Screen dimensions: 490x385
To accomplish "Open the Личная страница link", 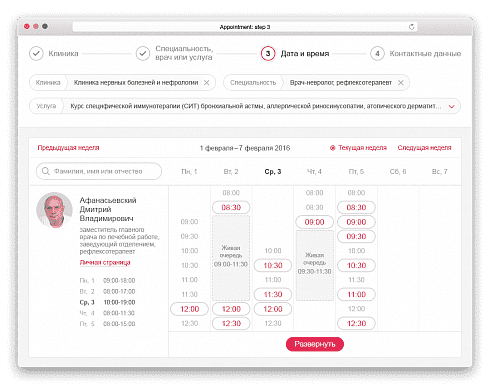I will pyautogui.click(x=105, y=263).
